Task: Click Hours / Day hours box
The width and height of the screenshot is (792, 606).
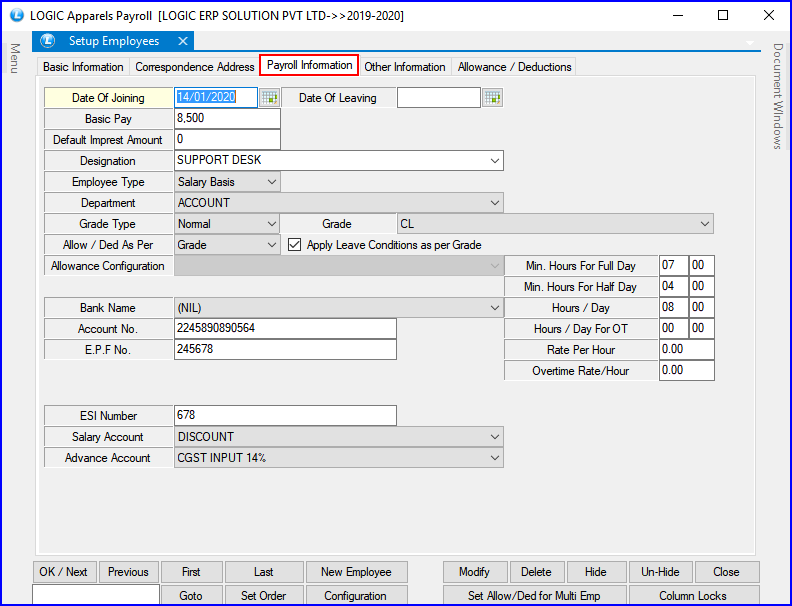Action: point(673,308)
